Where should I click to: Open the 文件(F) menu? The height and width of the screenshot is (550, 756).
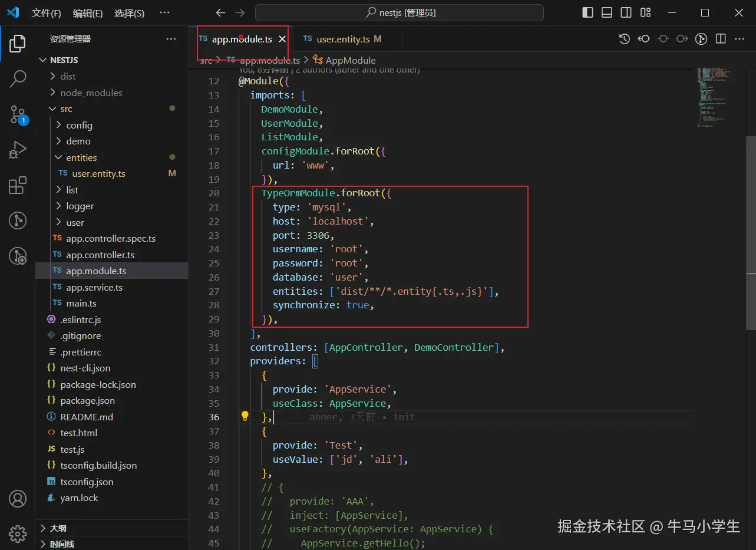(x=46, y=13)
